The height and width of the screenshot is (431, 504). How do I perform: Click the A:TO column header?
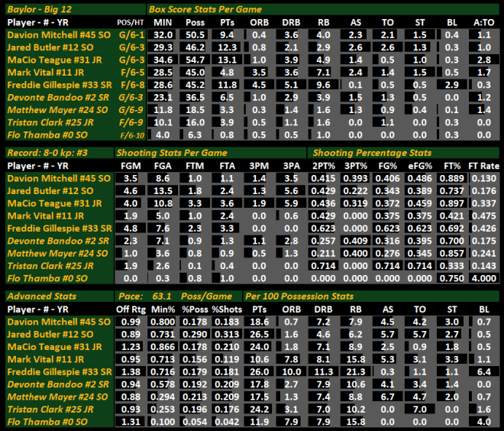click(484, 22)
